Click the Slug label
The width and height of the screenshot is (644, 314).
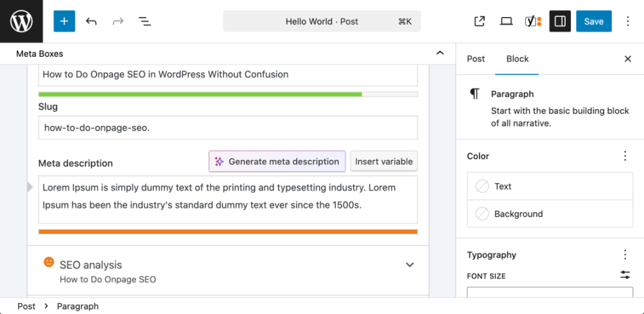pyautogui.click(x=48, y=107)
